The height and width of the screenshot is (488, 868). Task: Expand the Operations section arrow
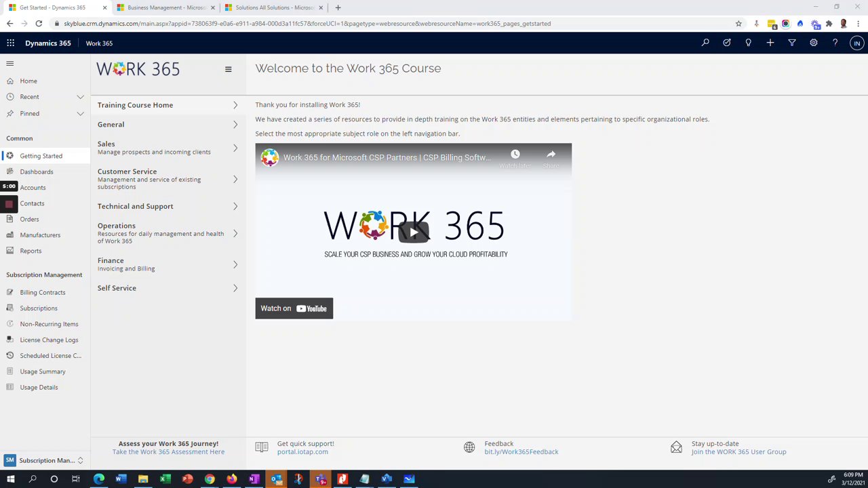235,233
